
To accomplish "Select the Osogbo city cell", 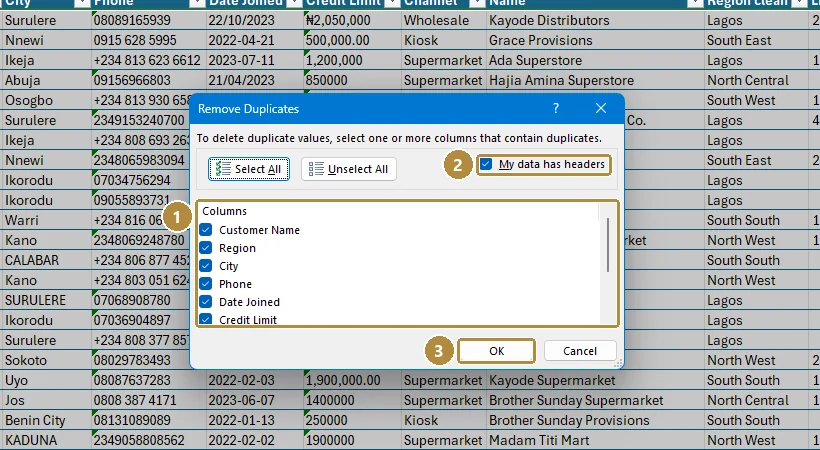I will (x=46, y=100).
